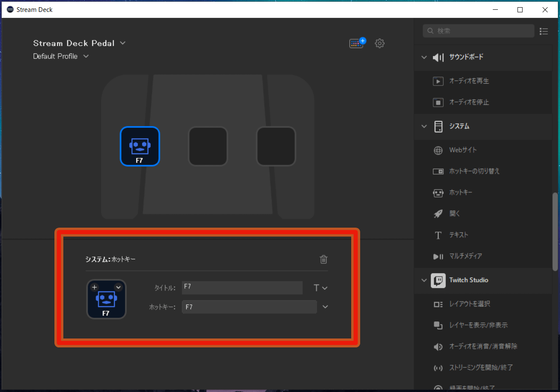This screenshot has width=560, height=392.
Task: Click the plus icon on key image preview
Action: click(94, 287)
